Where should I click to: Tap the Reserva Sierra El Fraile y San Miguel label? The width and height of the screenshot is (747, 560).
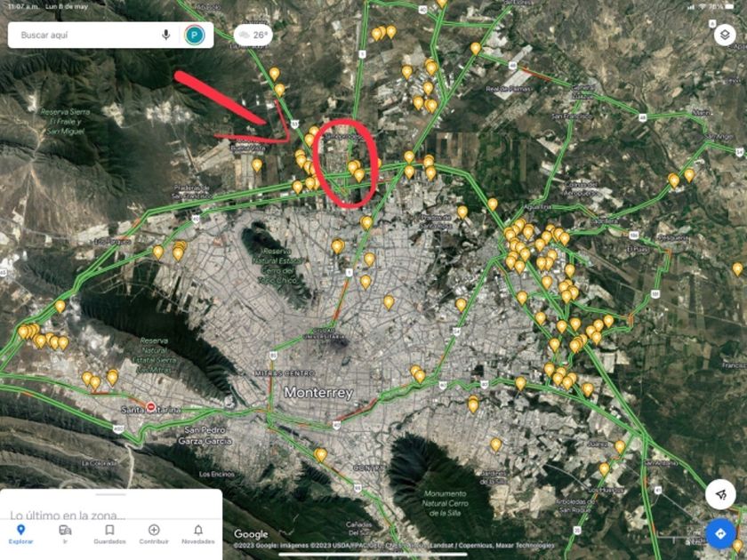click(x=65, y=121)
